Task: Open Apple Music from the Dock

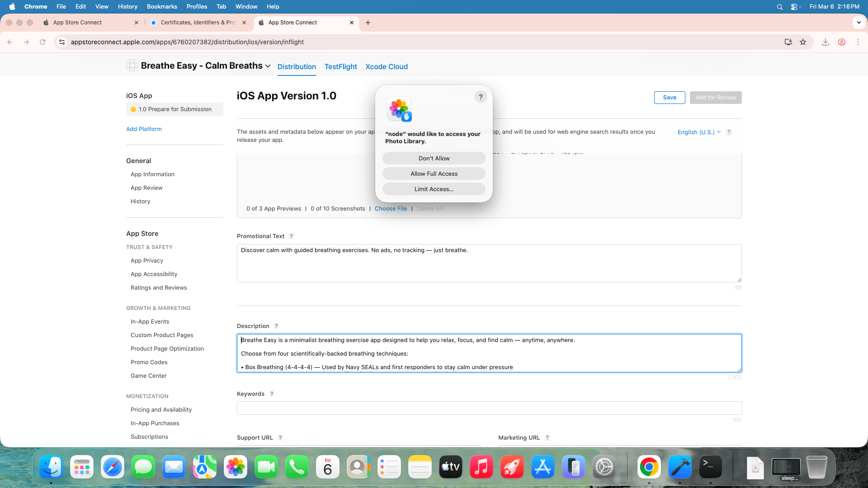Action: (481, 467)
